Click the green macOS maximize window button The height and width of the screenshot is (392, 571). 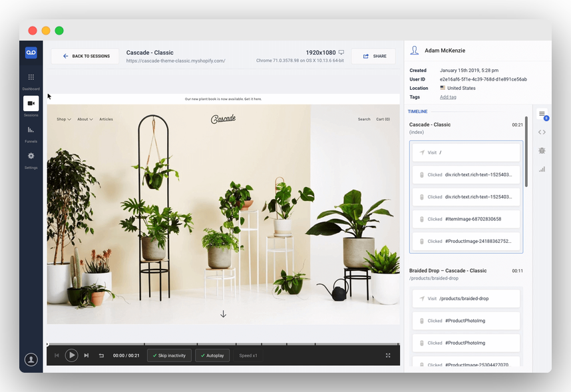59,31
